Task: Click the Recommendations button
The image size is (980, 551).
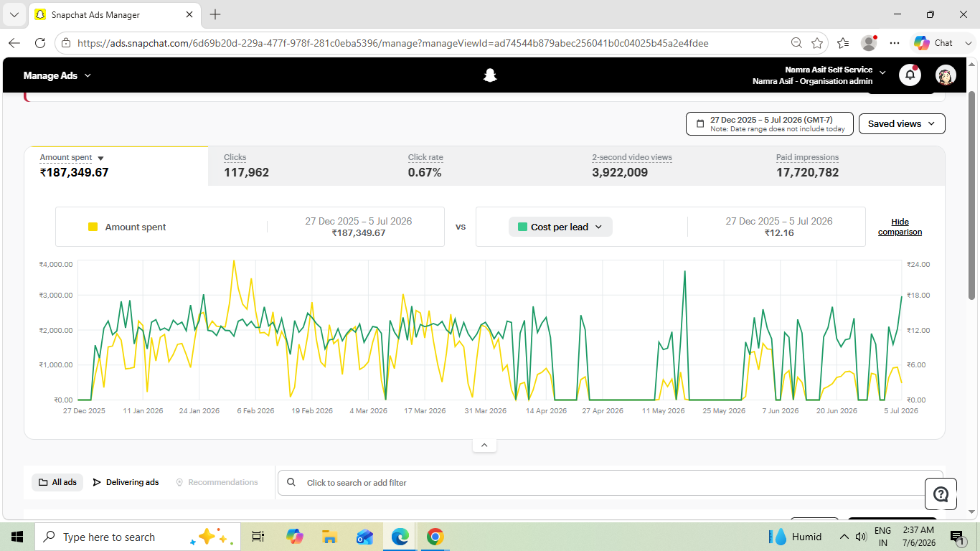Action: pyautogui.click(x=217, y=482)
